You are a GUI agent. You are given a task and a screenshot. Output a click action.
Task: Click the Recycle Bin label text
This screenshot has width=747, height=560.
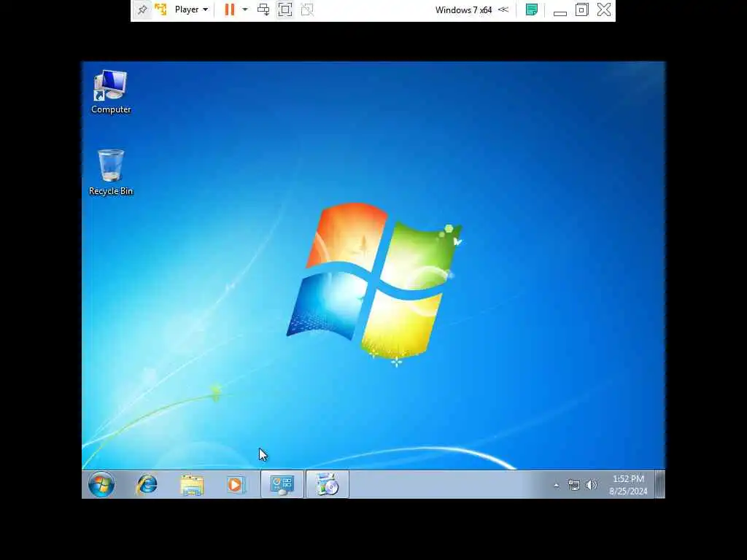point(111,191)
